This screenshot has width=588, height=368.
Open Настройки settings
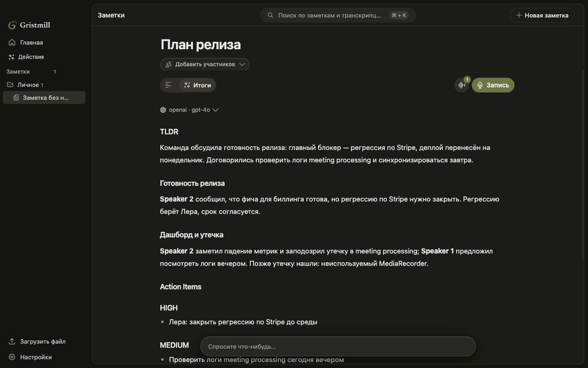coord(30,357)
